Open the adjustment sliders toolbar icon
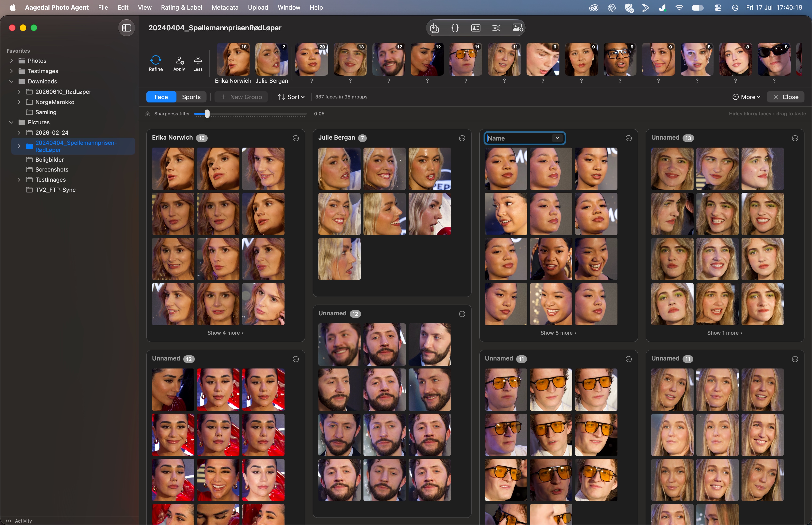 [x=496, y=28]
